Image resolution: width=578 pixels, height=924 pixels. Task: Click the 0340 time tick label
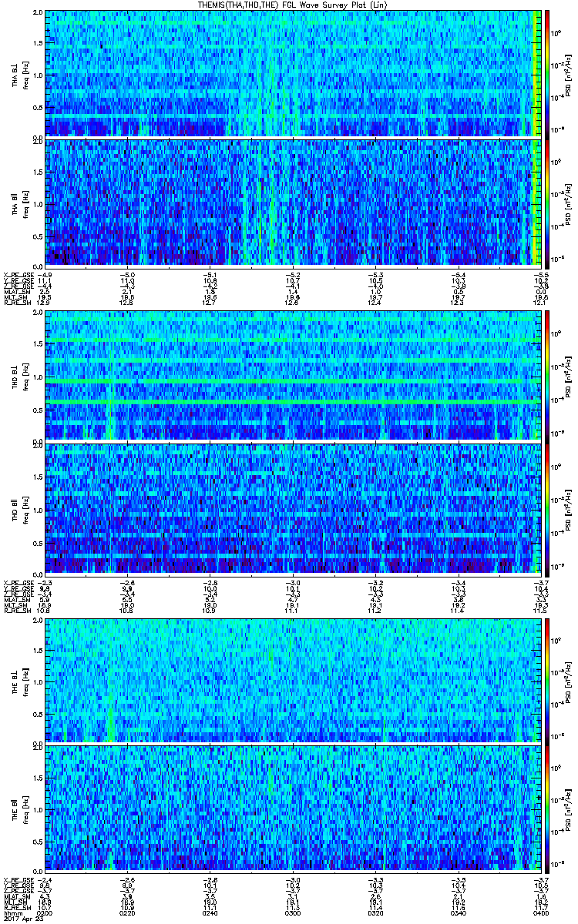(457, 912)
